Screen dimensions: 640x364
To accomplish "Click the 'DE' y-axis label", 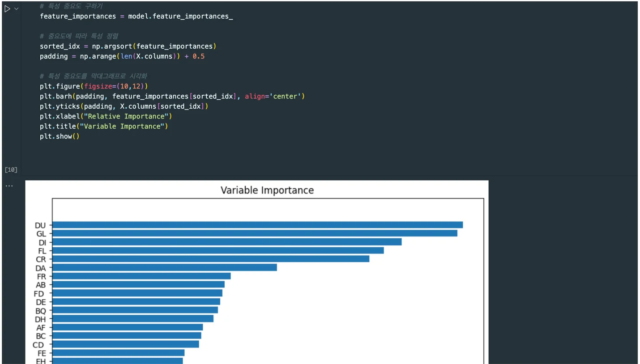I will 41,302.
